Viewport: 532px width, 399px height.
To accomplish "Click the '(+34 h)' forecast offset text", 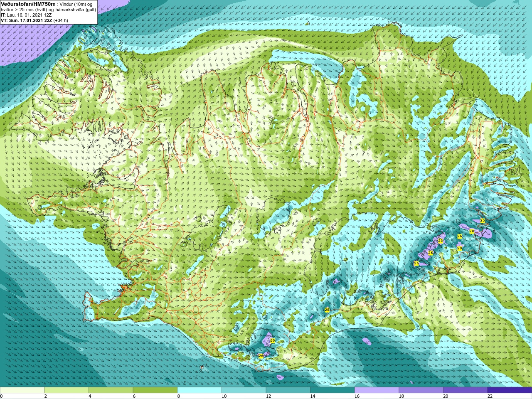I will pyautogui.click(x=61, y=20).
